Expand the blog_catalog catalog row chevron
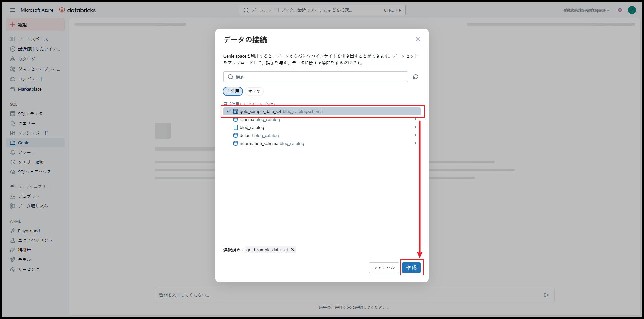Image resolution: width=644 pixels, height=319 pixels. pos(415,127)
